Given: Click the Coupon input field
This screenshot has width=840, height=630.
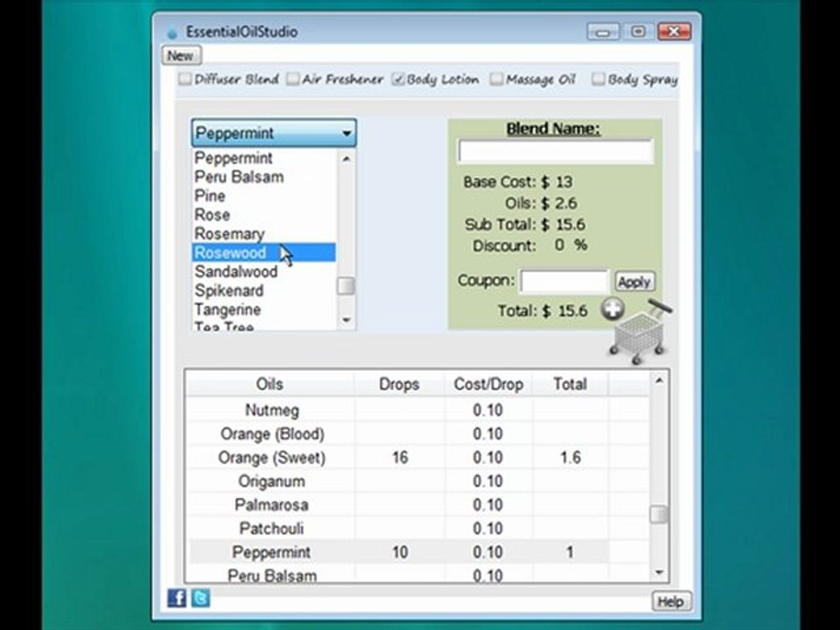Looking at the screenshot, I should (x=564, y=282).
